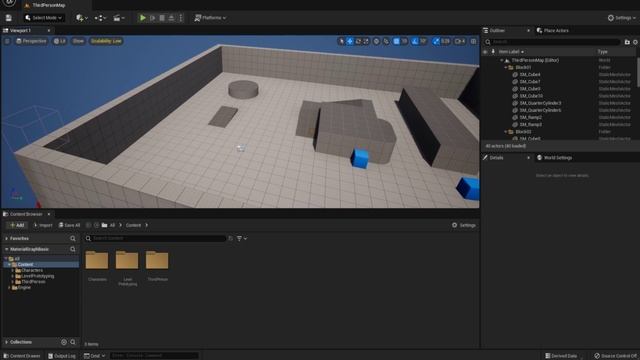Open the Select Mode dropdown
Viewport: 640px width, 360px height.
click(x=44, y=18)
